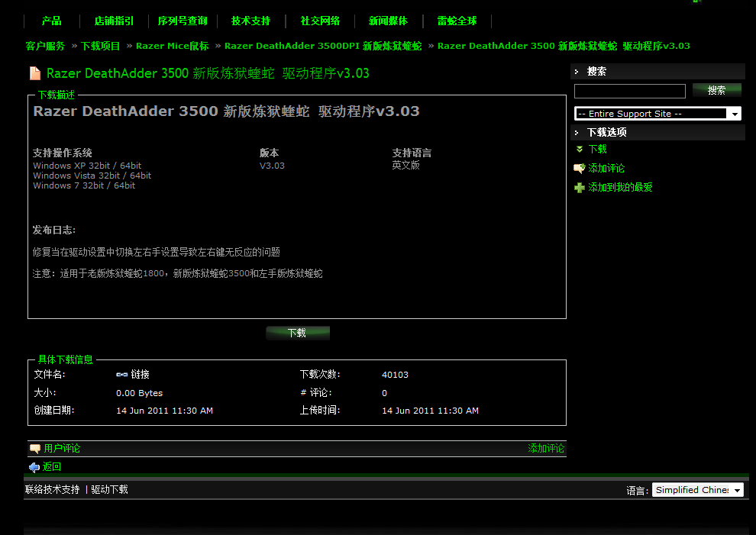Click the arrow icon beside 下载选项 header

click(x=577, y=133)
